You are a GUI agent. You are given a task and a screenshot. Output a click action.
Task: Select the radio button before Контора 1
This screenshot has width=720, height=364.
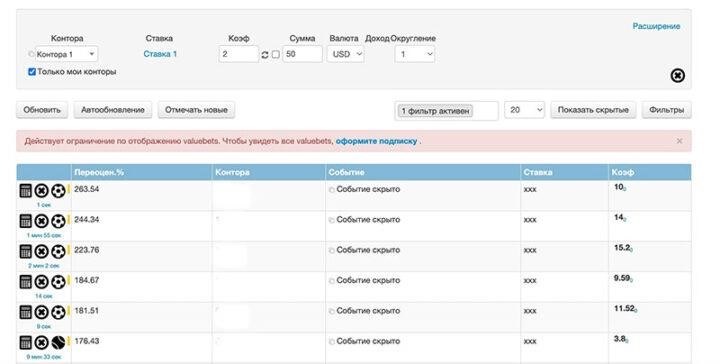coord(31,54)
